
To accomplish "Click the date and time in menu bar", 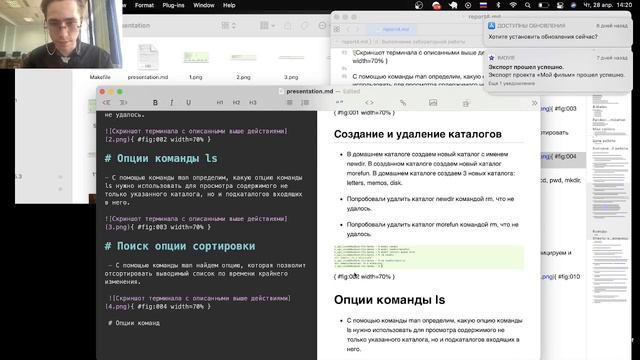I will (x=608, y=5).
